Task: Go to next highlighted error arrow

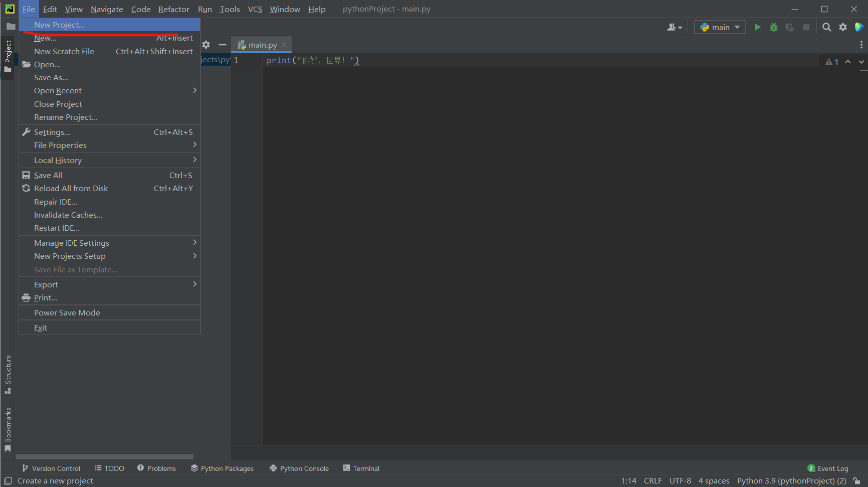Action: pyautogui.click(x=861, y=62)
